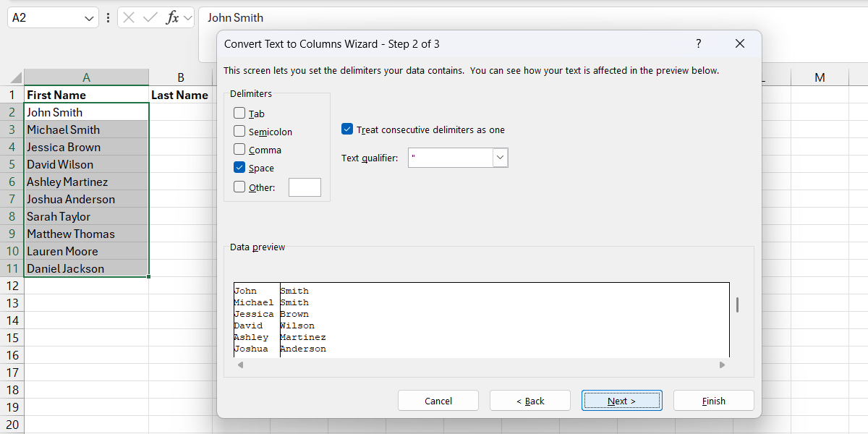Go back with the Back button
868x434 pixels.
click(529, 401)
